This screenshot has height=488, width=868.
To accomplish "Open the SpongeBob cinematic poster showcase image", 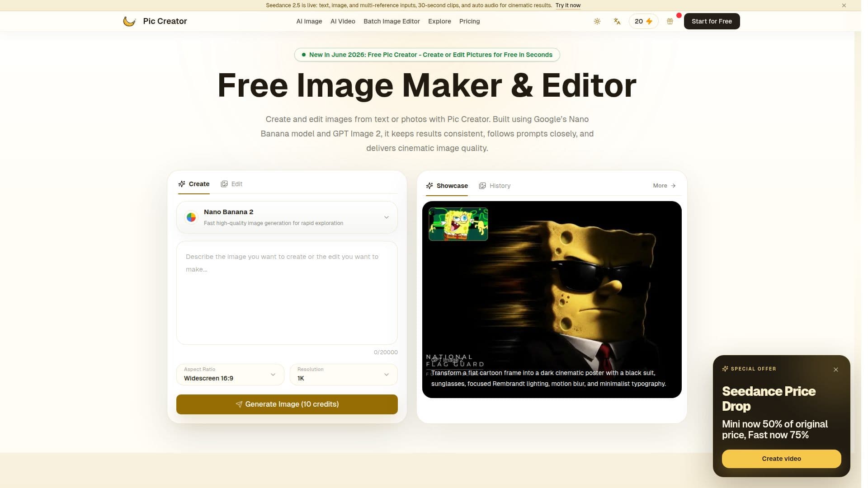I will click(x=552, y=300).
